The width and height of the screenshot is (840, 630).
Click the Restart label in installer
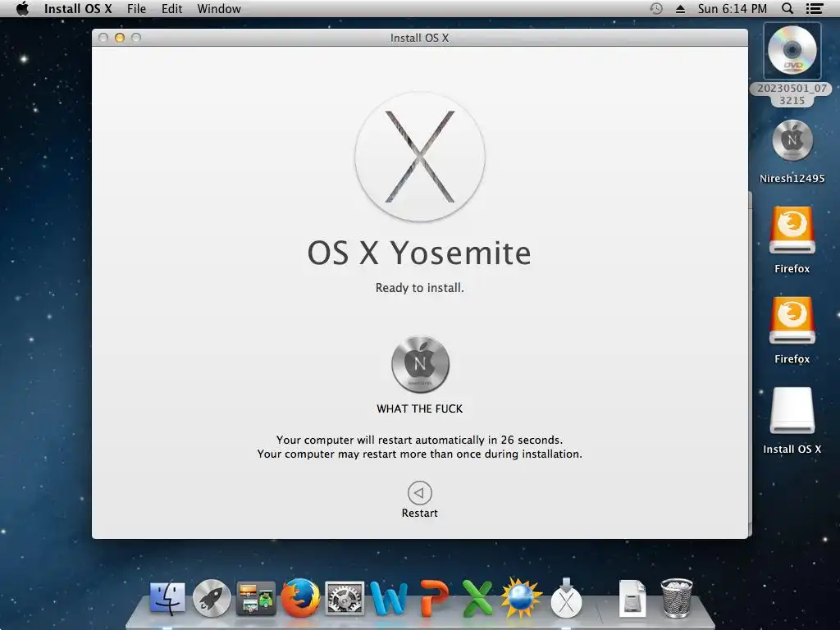(x=419, y=514)
